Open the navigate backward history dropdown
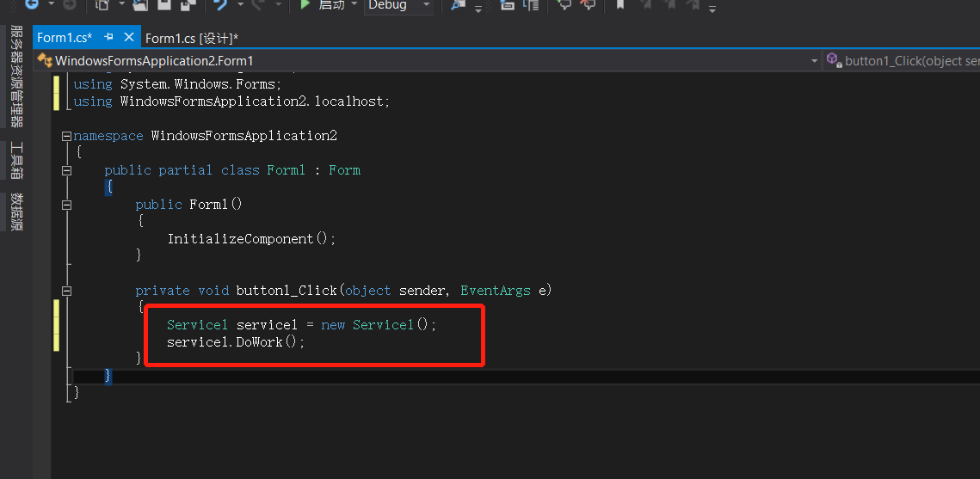The image size is (980, 479). coord(52,4)
